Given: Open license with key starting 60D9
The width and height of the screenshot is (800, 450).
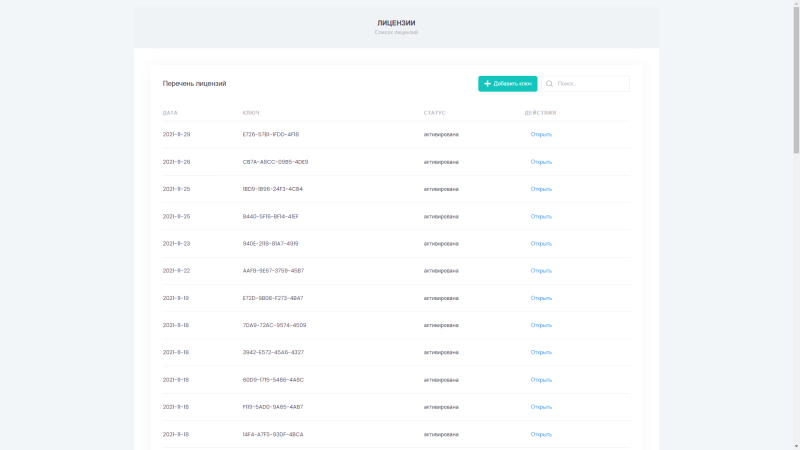Looking at the screenshot, I should coord(541,380).
